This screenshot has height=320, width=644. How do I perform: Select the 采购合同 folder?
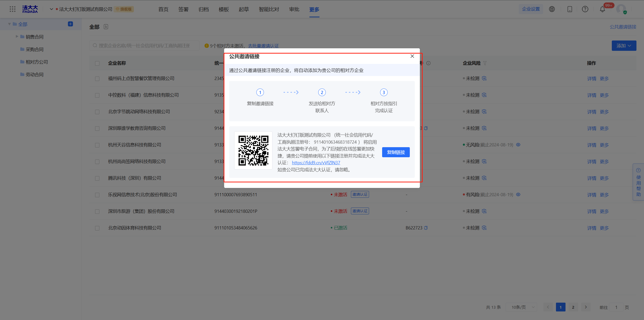coord(34,49)
